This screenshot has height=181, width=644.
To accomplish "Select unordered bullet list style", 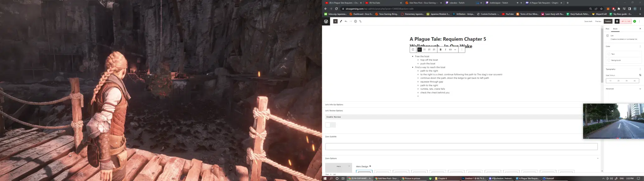I will [x=419, y=50].
